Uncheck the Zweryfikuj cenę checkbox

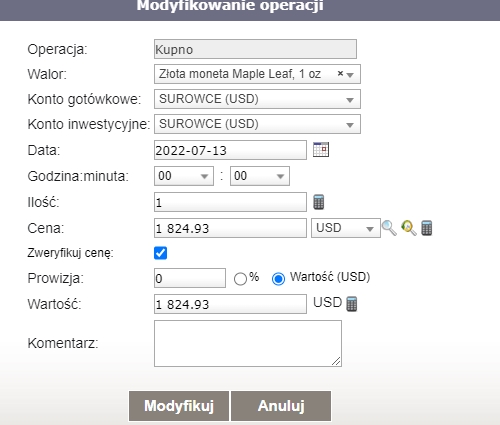(x=160, y=253)
